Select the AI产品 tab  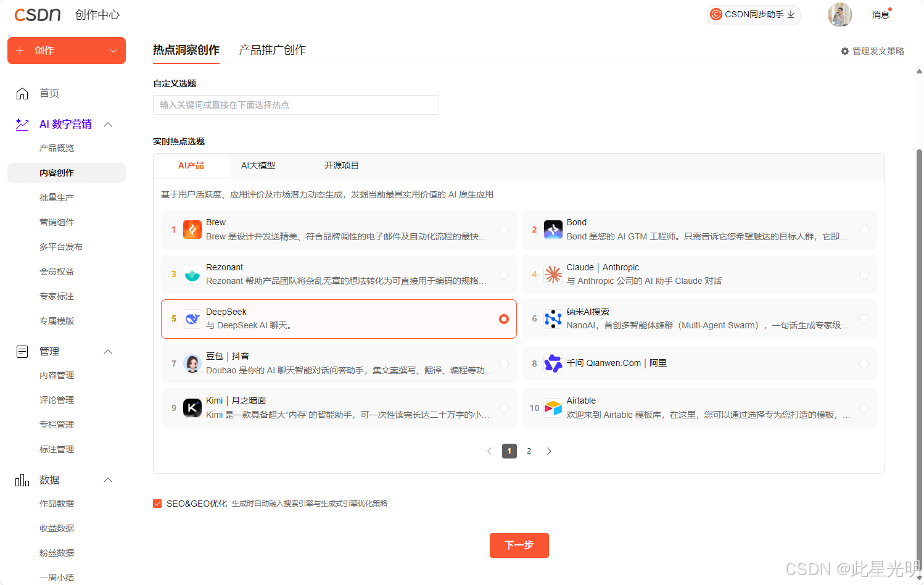(191, 165)
